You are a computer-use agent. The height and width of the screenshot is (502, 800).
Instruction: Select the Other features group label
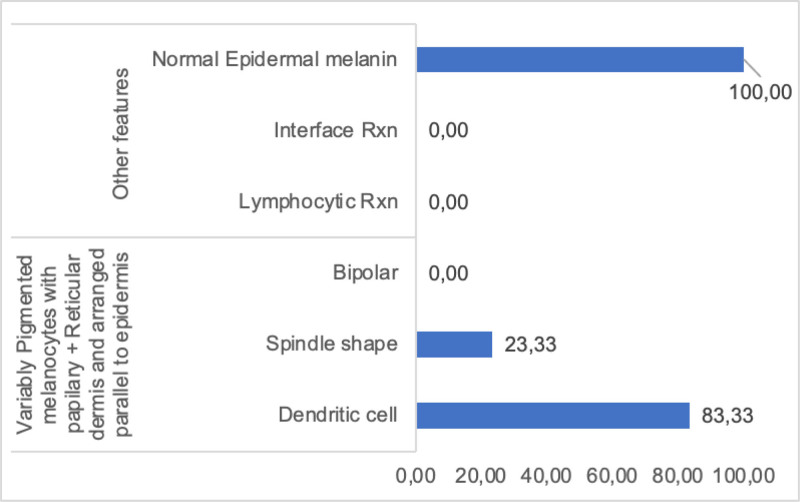123,133
